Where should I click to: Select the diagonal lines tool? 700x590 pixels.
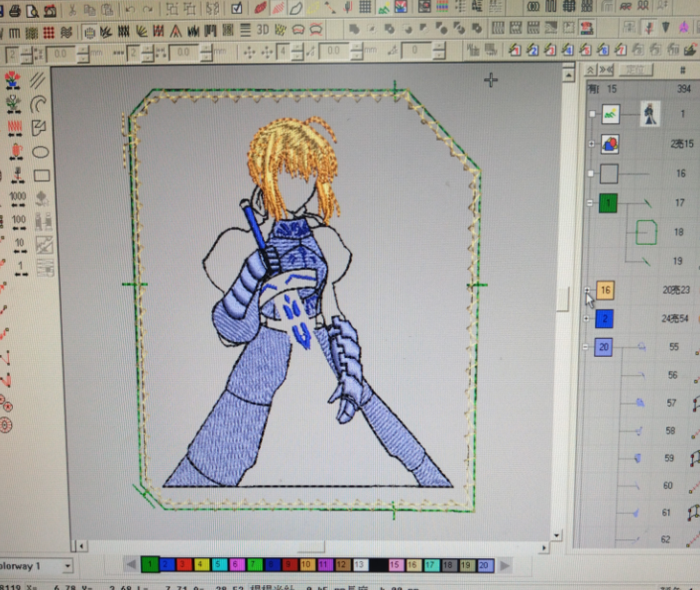(x=38, y=81)
